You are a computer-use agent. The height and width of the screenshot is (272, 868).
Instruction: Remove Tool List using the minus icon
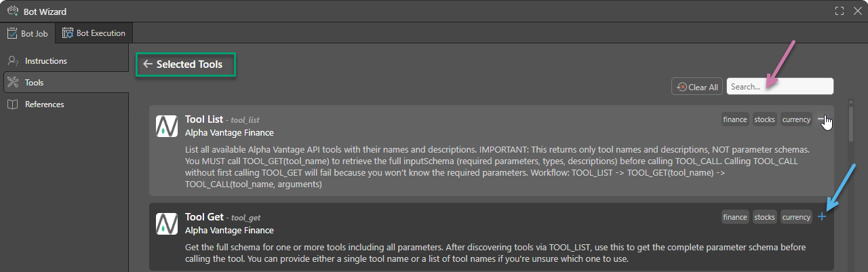tap(822, 119)
